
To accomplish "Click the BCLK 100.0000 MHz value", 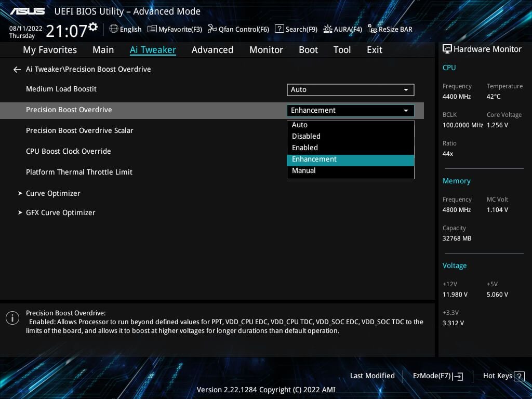I will point(462,125).
